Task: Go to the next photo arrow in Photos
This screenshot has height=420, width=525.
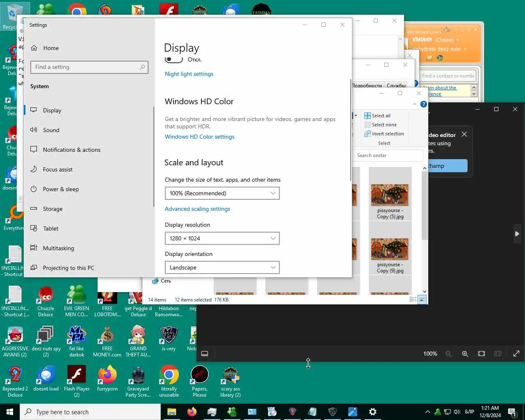Action: pos(517,234)
